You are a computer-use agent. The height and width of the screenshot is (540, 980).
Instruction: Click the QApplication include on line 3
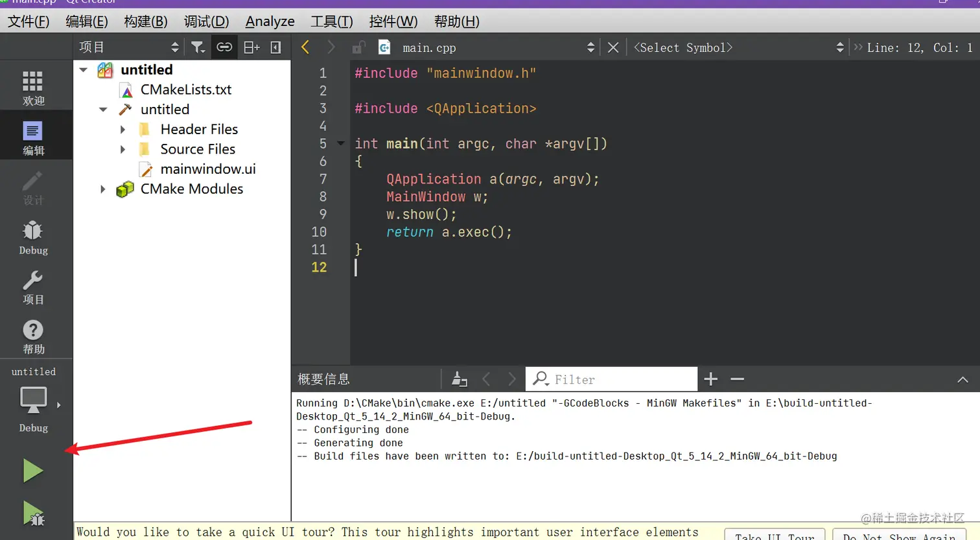445,109
